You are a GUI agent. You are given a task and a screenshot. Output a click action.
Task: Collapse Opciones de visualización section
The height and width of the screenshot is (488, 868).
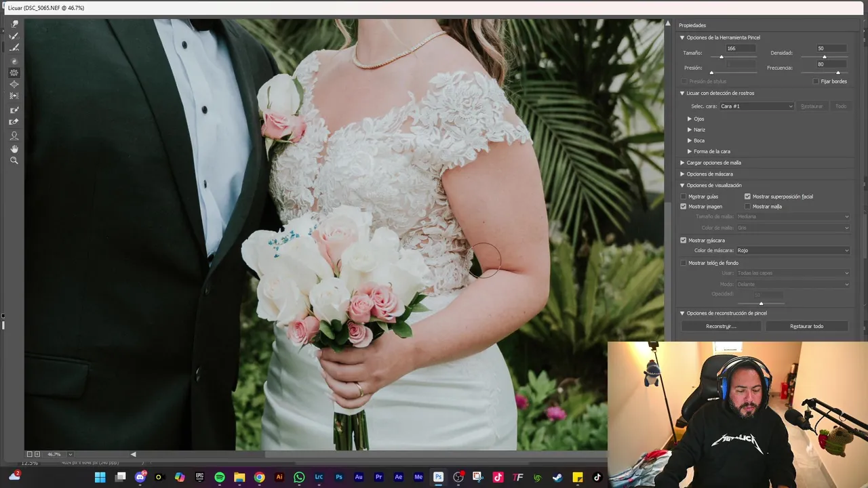[x=682, y=185]
